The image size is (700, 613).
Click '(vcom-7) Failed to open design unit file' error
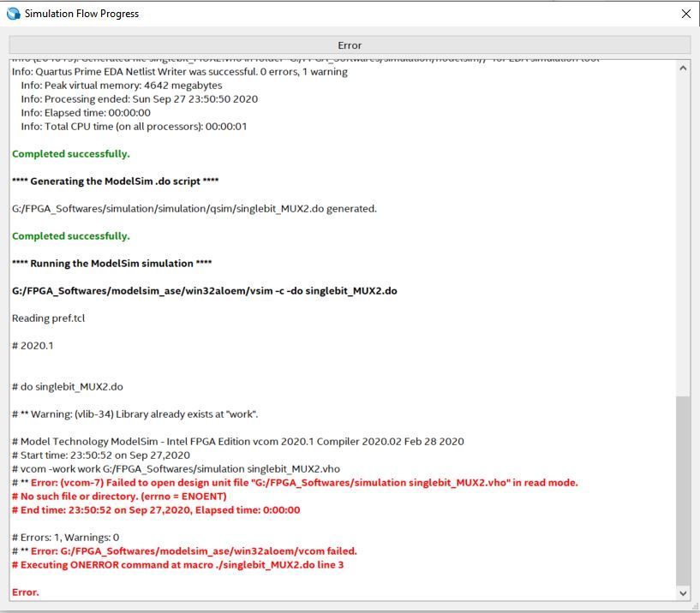click(295, 483)
